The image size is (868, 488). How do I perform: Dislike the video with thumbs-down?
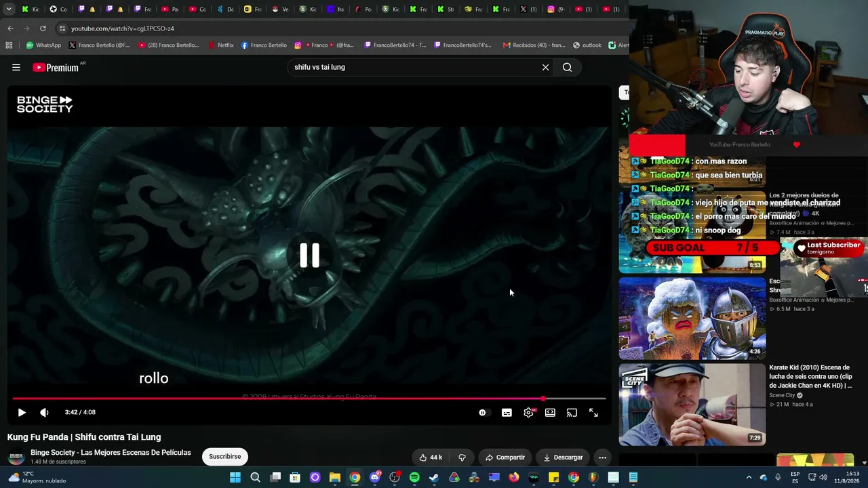click(462, 457)
